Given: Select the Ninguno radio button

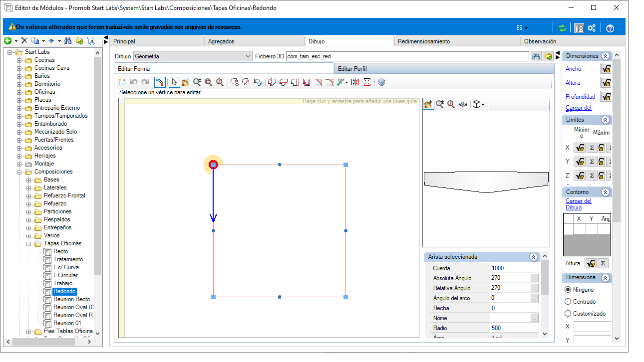Looking at the screenshot, I should pos(568,289).
